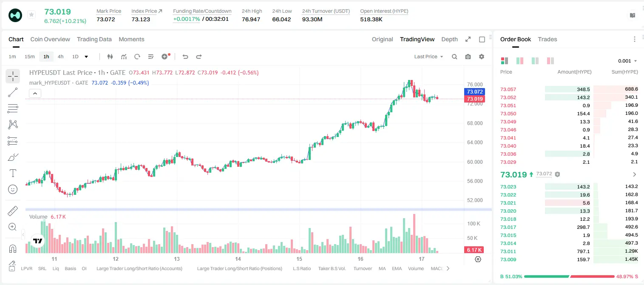
Task: Click the 73.057 ask price row
Action: 569,89
